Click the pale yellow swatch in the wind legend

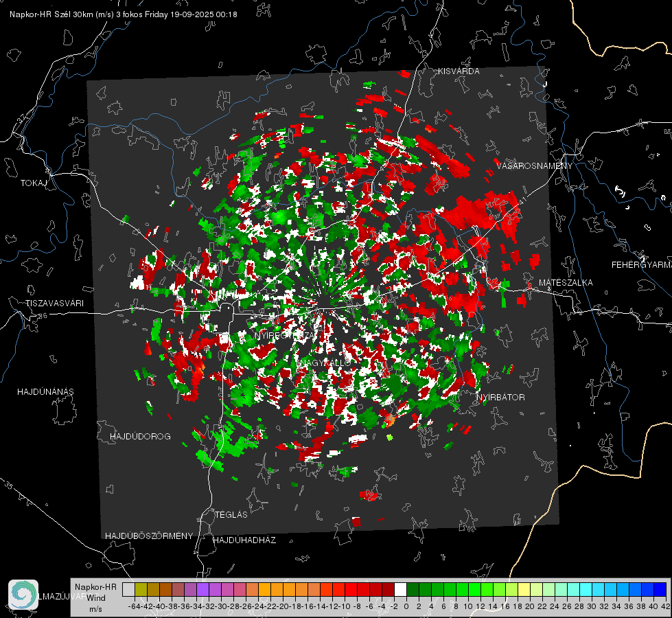coord(524,589)
